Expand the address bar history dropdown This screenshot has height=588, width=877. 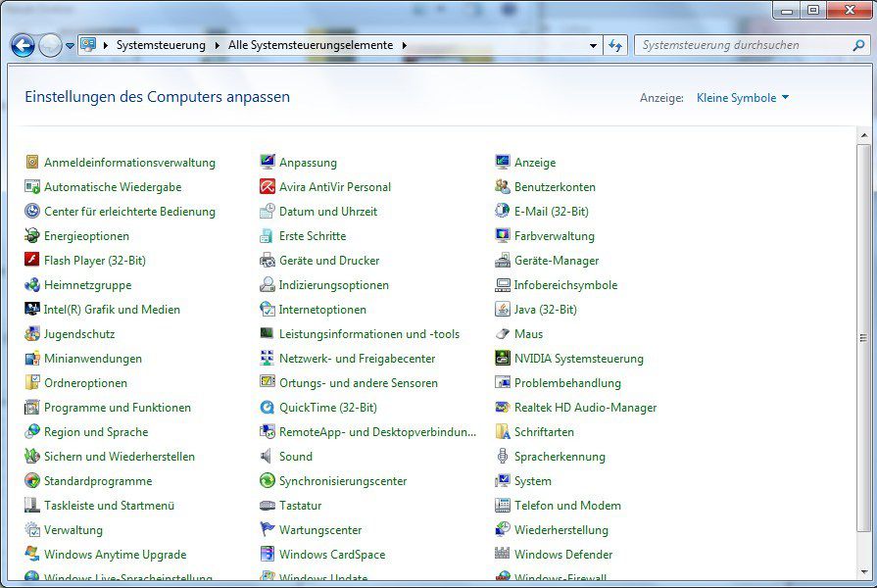tap(592, 45)
